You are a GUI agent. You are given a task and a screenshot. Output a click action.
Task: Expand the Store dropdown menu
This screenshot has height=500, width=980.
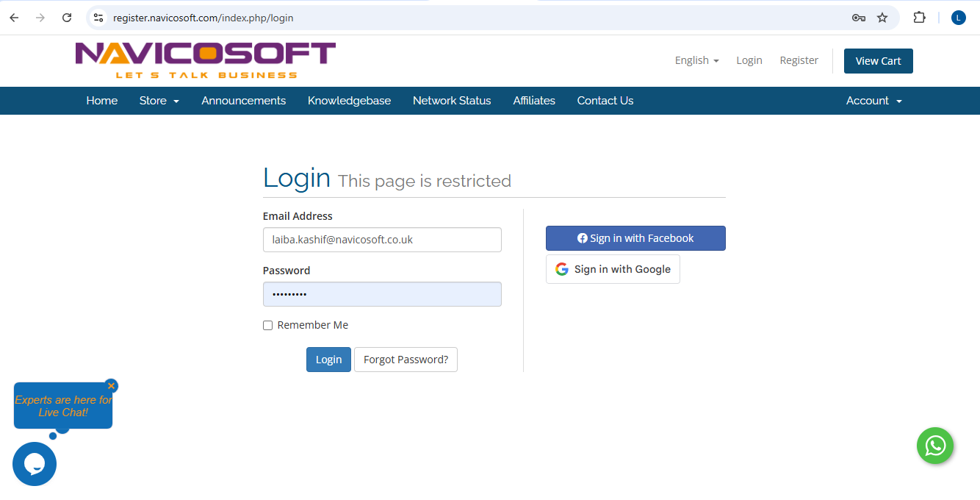coord(159,101)
